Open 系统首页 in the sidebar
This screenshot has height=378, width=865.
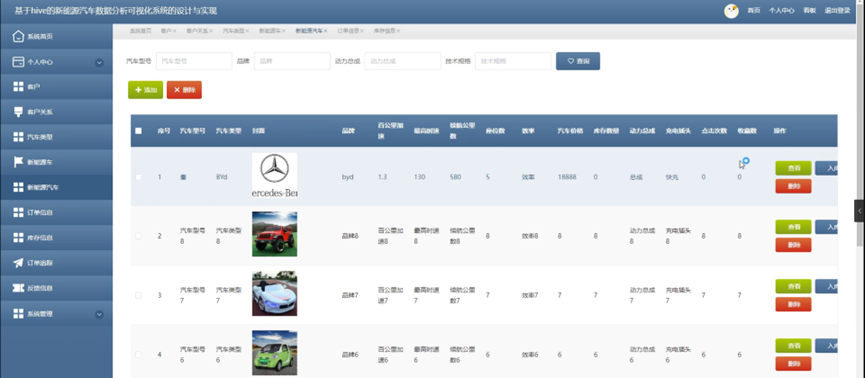pos(56,36)
